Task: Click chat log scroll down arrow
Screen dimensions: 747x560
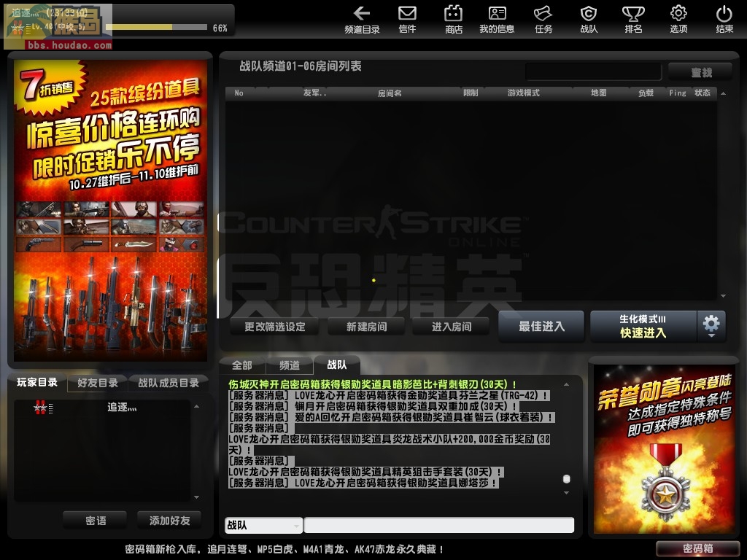Action: coord(566,494)
